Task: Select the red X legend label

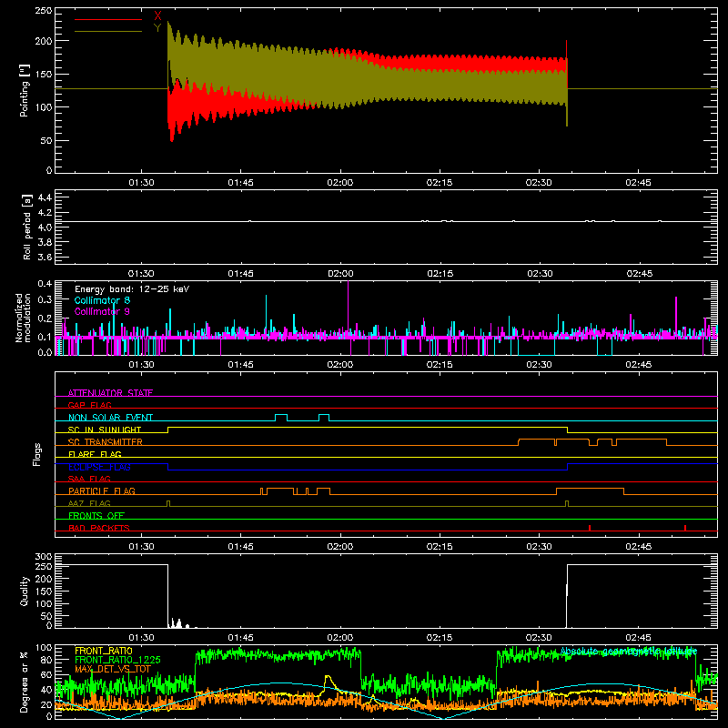Action: pyautogui.click(x=157, y=16)
